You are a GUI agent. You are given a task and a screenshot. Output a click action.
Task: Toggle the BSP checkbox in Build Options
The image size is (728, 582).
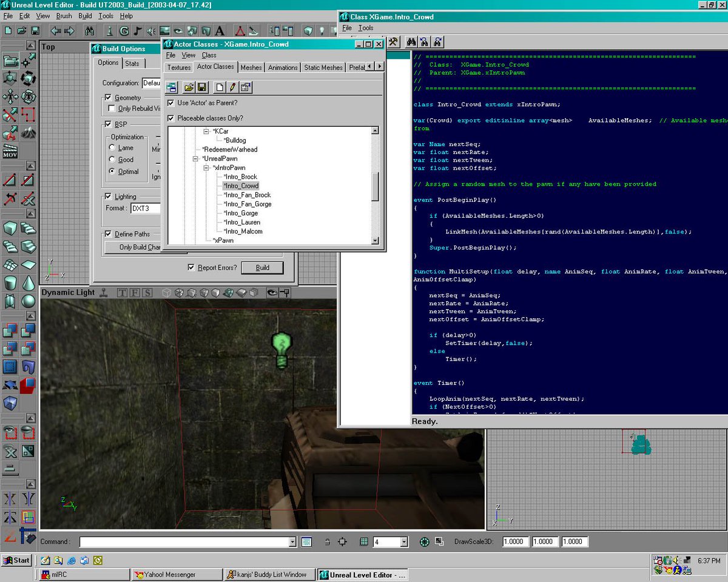[x=109, y=124]
